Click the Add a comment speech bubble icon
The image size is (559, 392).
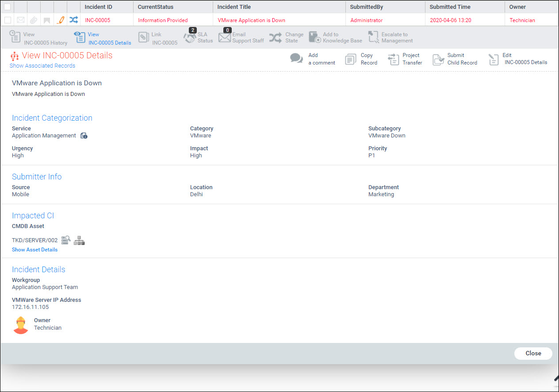click(x=296, y=59)
